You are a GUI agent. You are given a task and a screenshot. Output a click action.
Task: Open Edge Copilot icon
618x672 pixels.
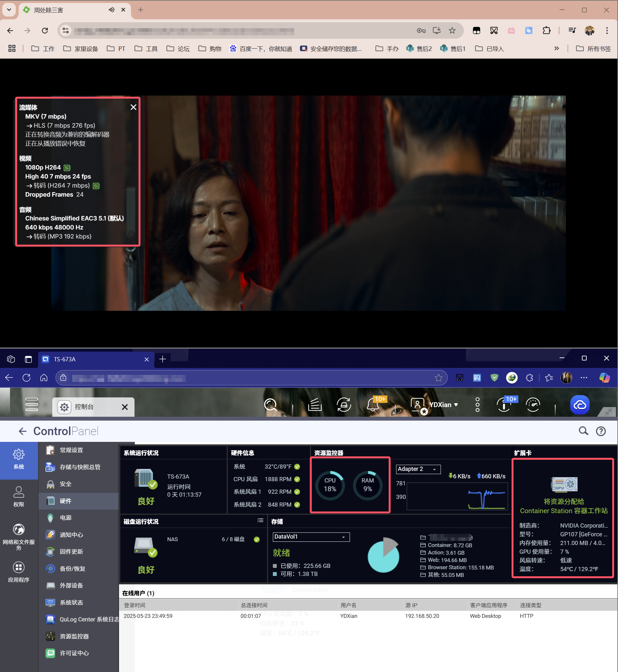(x=605, y=378)
